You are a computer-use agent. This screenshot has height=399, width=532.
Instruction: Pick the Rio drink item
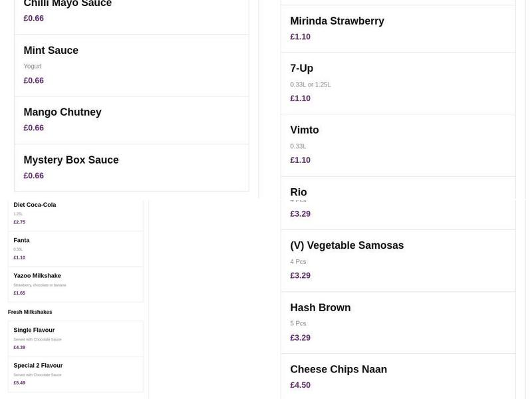pyautogui.click(x=298, y=192)
